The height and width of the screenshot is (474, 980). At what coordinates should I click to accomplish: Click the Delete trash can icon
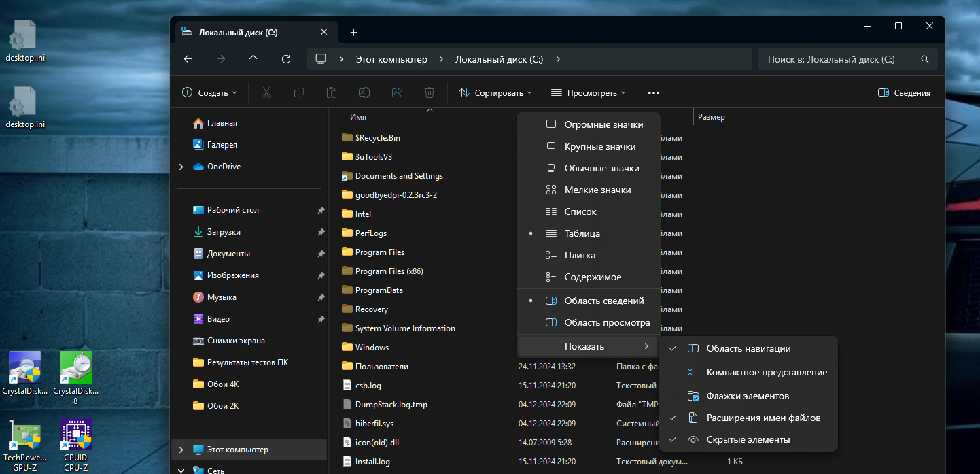430,92
